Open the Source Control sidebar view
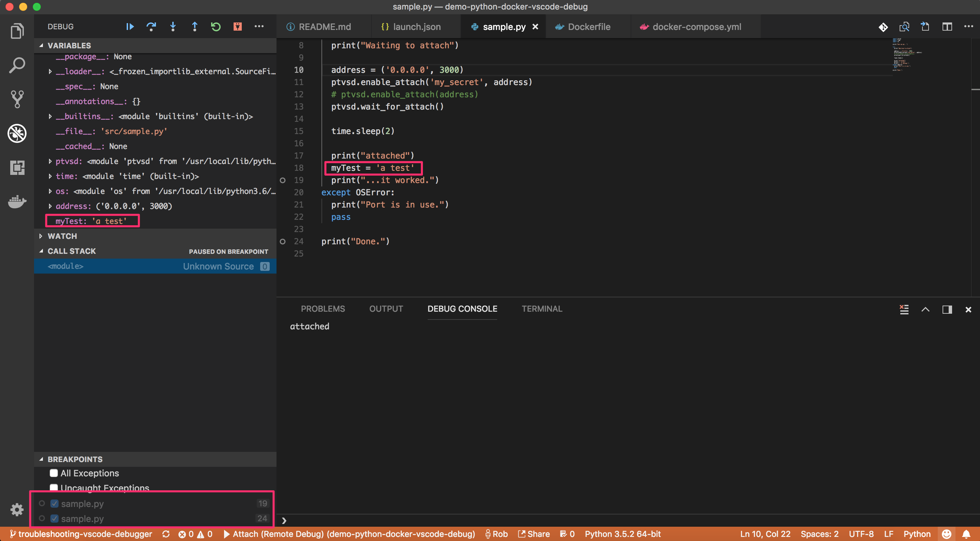 [17, 99]
